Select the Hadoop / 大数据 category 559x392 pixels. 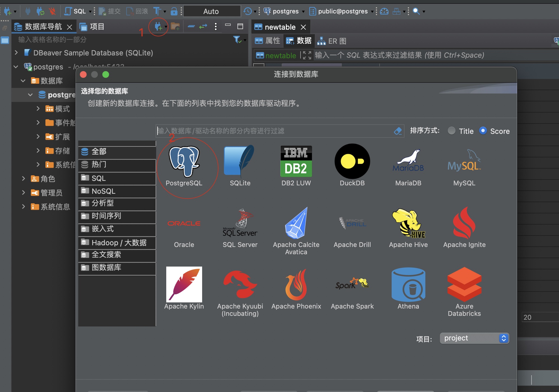[117, 242]
